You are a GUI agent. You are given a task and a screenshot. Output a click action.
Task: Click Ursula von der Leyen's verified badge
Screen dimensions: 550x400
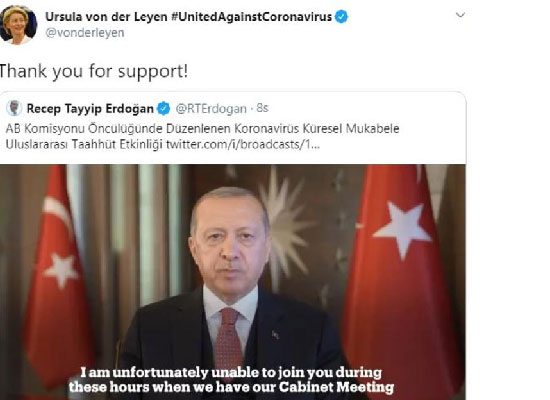click(341, 16)
